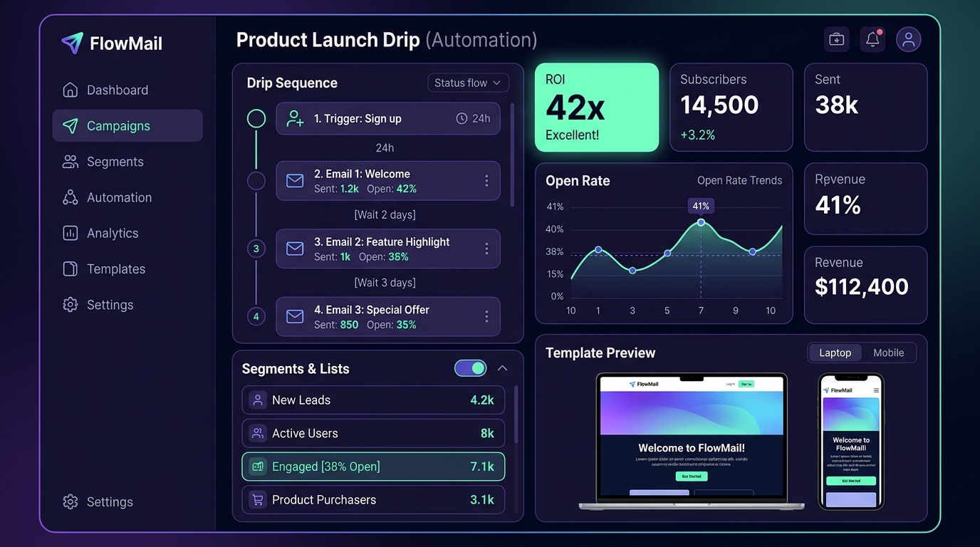The height and width of the screenshot is (547, 980).
Task: Open the Subscribers 14,500 card
Action: tap(731, 108)
